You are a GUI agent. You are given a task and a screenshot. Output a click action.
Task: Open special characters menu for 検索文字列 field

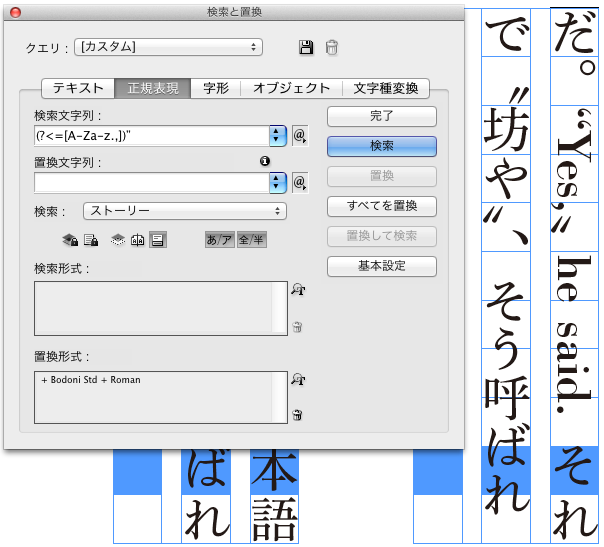[300, 136]
